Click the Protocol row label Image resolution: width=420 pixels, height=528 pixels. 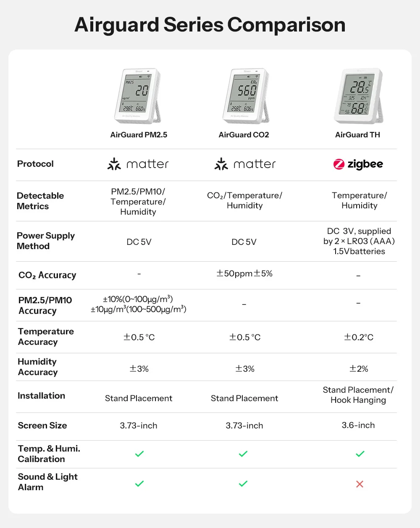pyautogui.click(x=35, y=164)
